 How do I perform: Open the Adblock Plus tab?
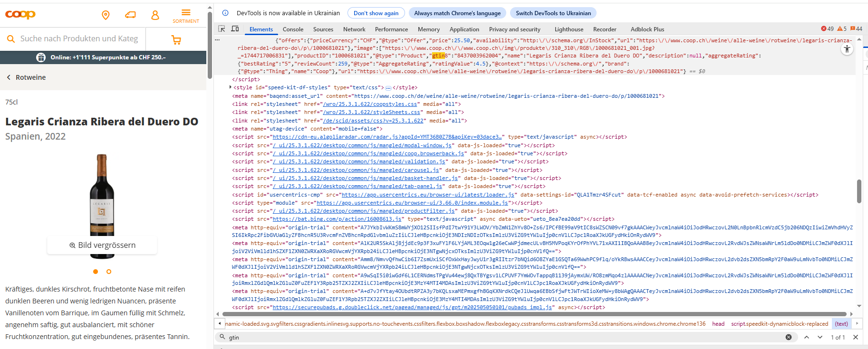[647, 29]
